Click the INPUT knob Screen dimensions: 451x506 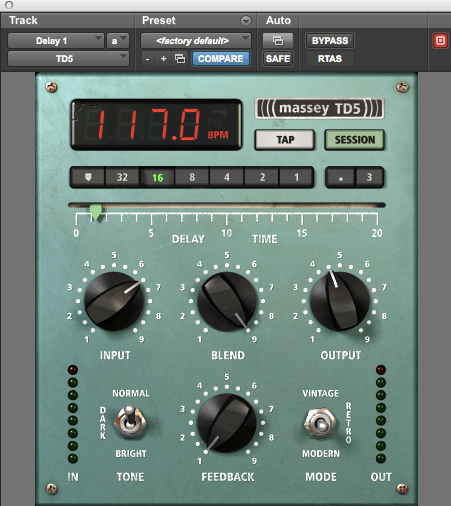(114, 301)
